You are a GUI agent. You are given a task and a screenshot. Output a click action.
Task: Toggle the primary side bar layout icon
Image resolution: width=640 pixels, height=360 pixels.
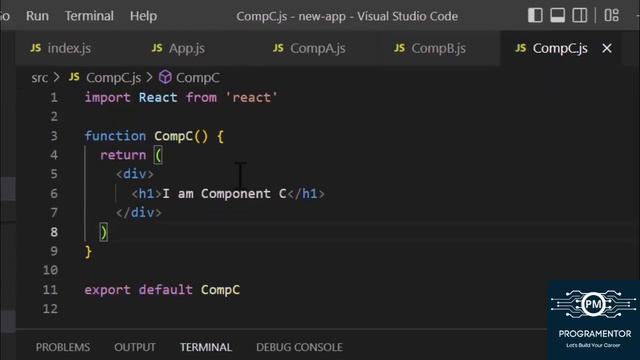tap(535, 16)
